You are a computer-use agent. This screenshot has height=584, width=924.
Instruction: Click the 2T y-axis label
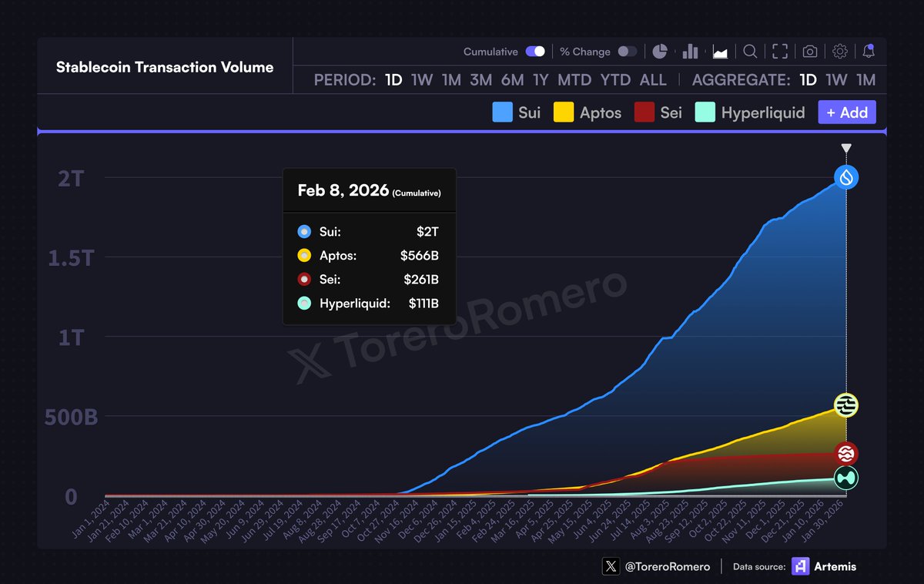tap(71, 178)
